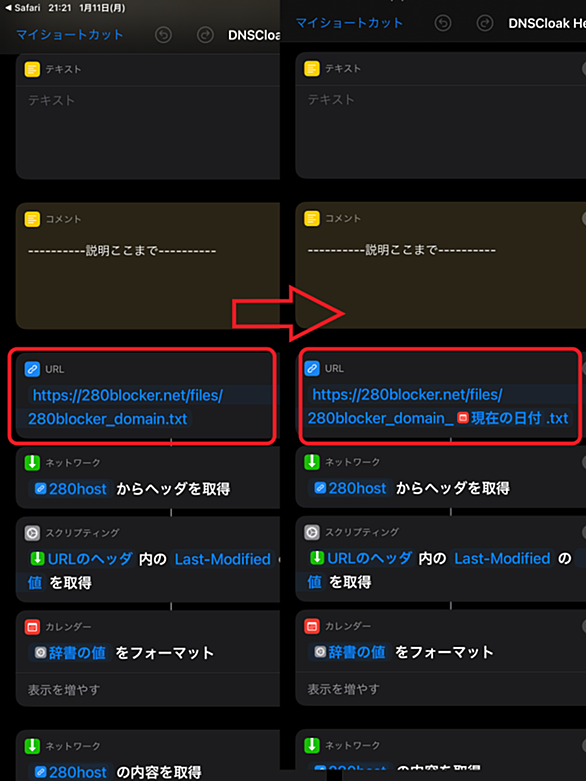Open the left Last-Modified key parameter
Viewport: 586px width, 781px height.
pyautogui.click(x=223, y=559)
